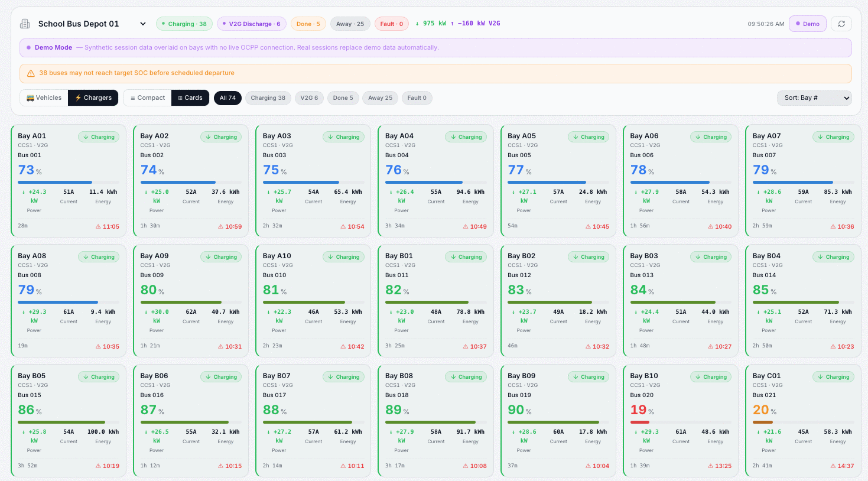Click the 10:42 departure warning on Bay A10

click(352, 346)
